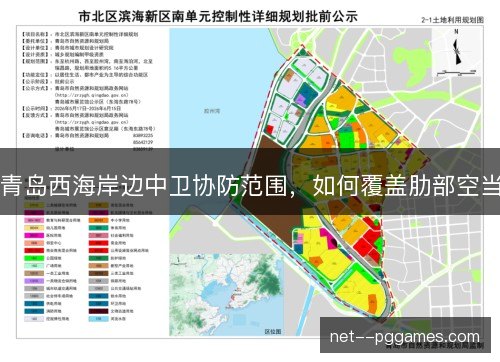Click the 河流水面 legend label text
This screenshot has height=362, width=500.
pos(118,319)
